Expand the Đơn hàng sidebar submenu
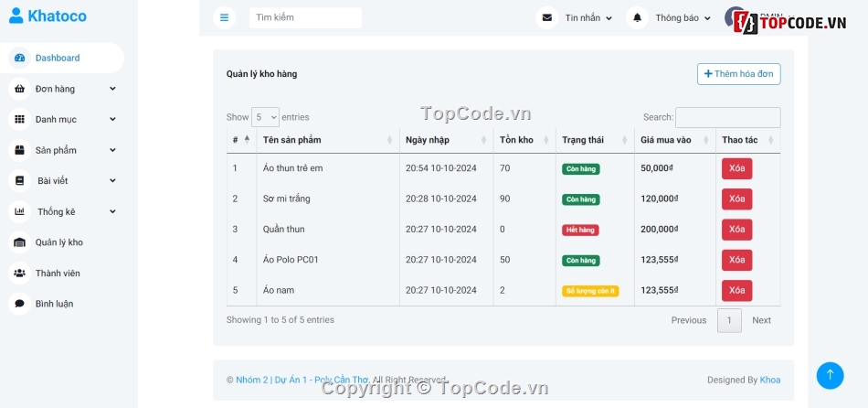Viewport: 868px width, 408px height. click(x=62, y=89)
